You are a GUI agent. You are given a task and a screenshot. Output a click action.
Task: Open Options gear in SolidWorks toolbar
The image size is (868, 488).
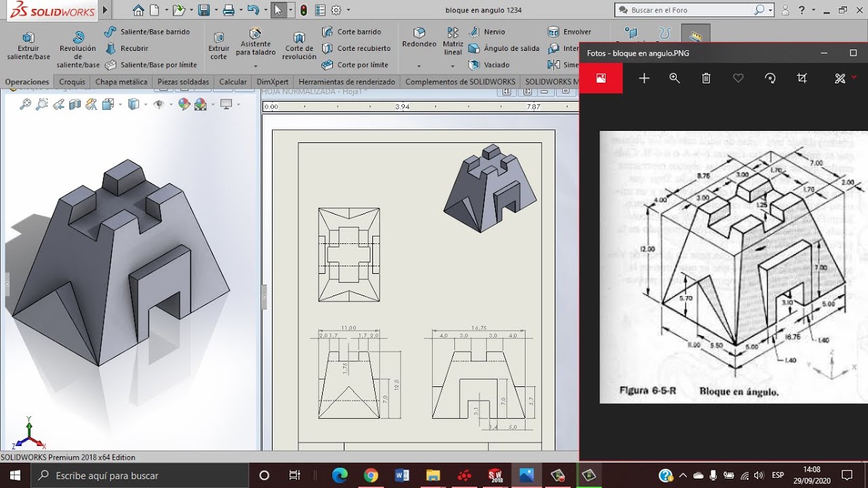336,10
